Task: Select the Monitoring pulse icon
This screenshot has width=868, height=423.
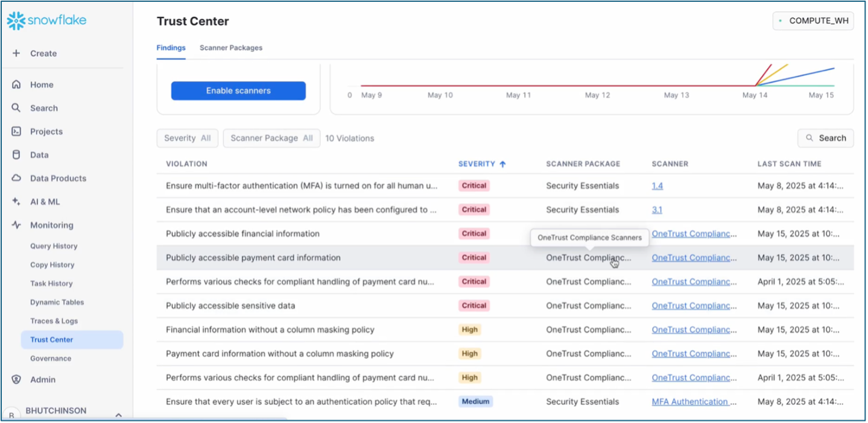Action: [16, 225]
